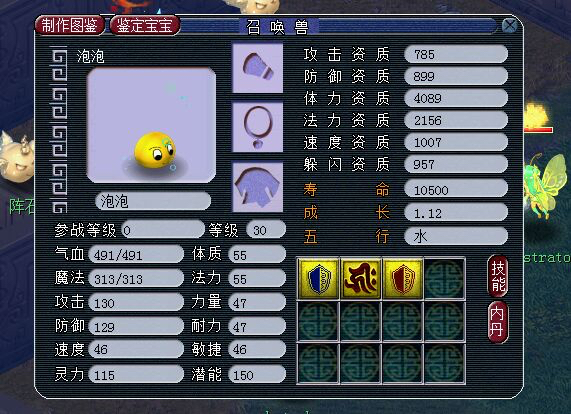Click the 成长 value 1.12 field
Viewport: 571px width, 414px height.
[x=456, y=213]
